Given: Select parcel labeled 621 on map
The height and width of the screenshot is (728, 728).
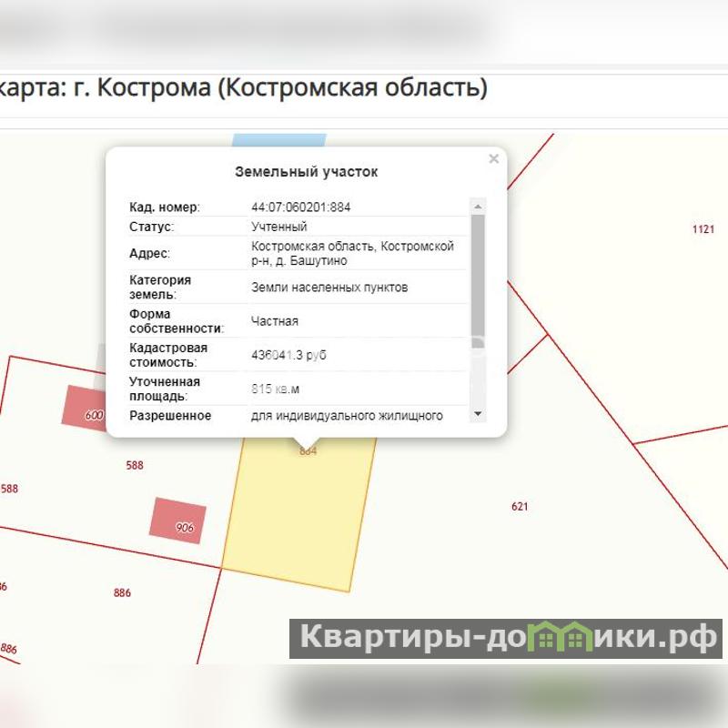Looking at the screenshot, I should click(520, 506).
